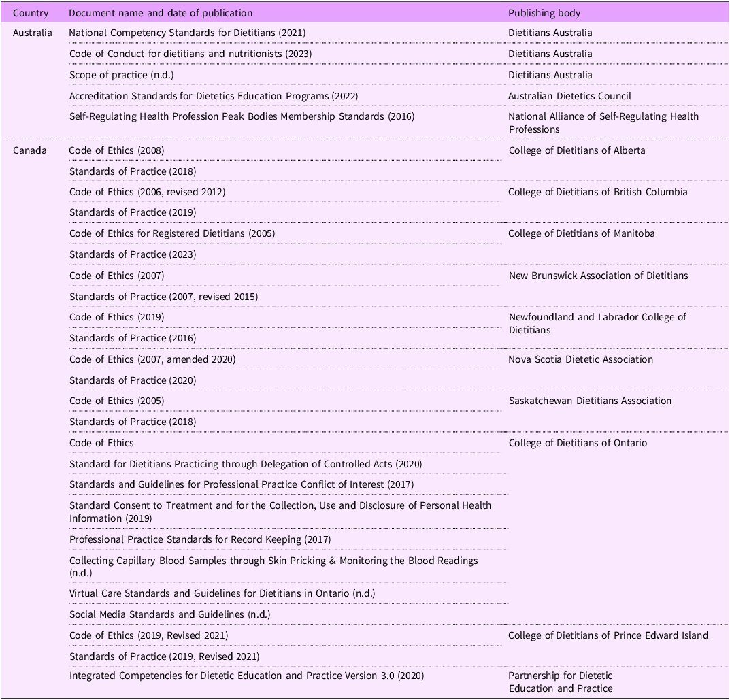The height and width of the screenshot is (700, 730).
Task: Click 'Standards of Practice (2019, Revised 2021)'
Action: pos(165,656)
